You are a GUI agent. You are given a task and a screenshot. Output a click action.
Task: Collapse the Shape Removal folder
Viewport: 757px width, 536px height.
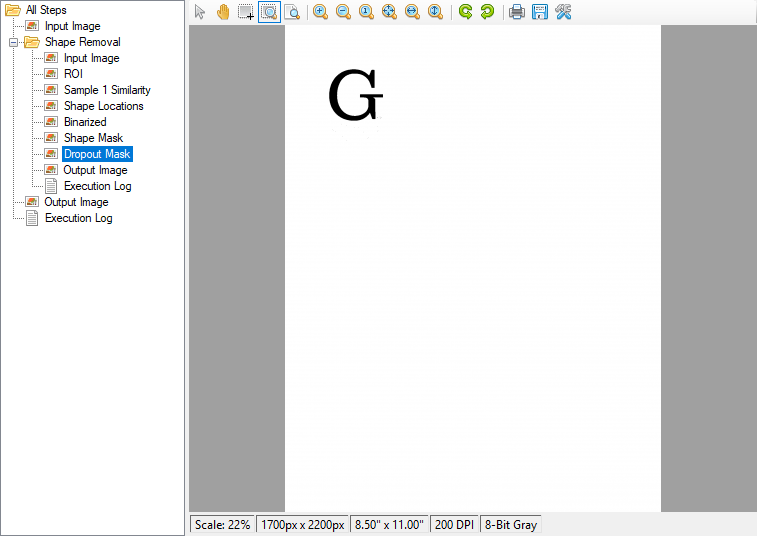14,42
